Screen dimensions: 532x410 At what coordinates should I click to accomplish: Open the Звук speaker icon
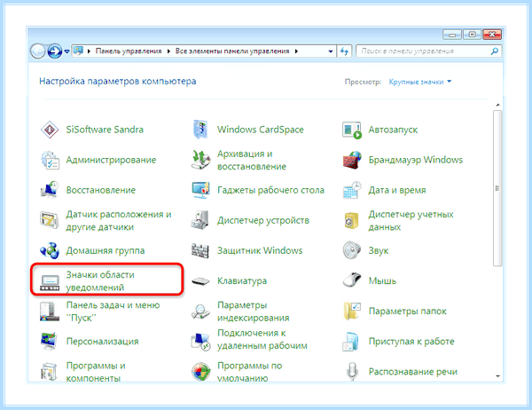(x=352, y=250)
